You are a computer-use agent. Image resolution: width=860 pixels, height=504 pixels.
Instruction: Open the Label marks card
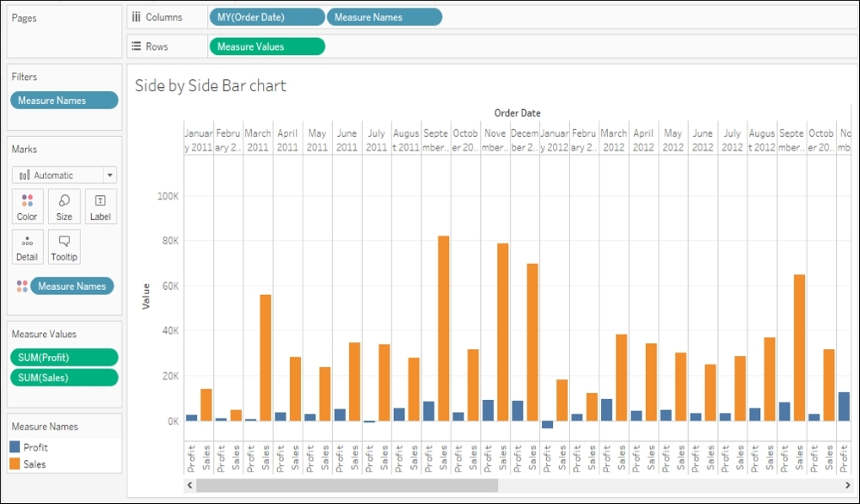101,206
